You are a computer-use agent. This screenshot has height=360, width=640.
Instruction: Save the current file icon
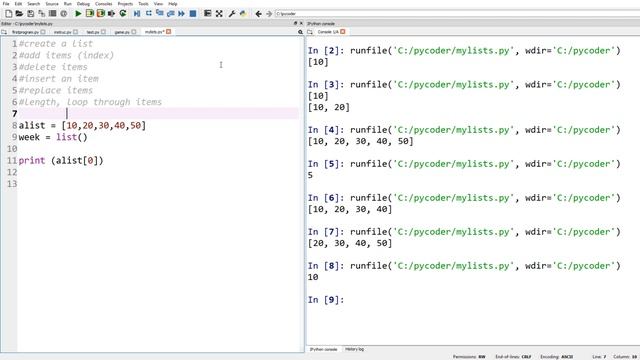tap(31, 13)
